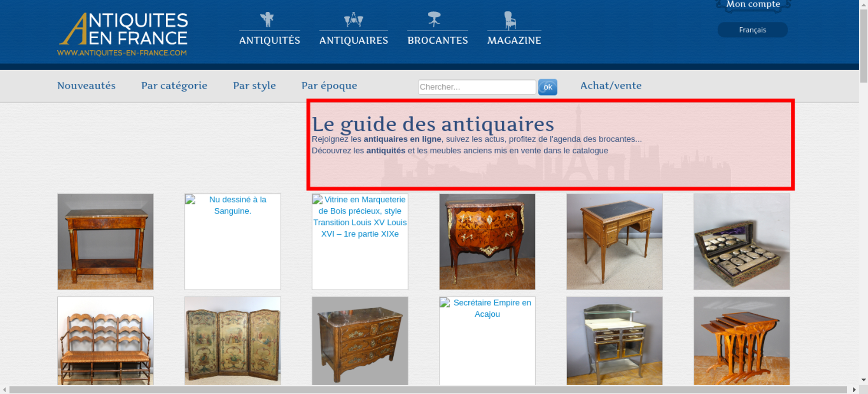Image resolution: width=868 pixels, height=394 pixels.
Task: Open the Achat/vente page
Action: (x=611, y=85)
